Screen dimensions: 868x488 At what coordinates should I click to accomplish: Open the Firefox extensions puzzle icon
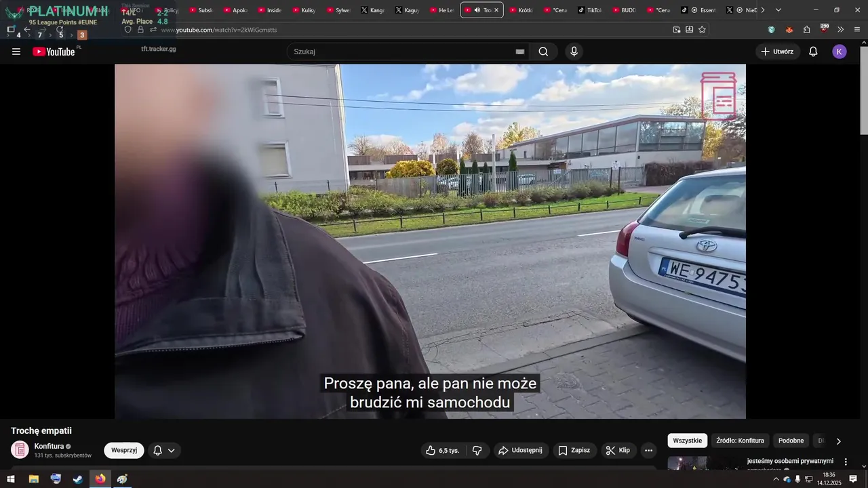[x=806, y=30]
